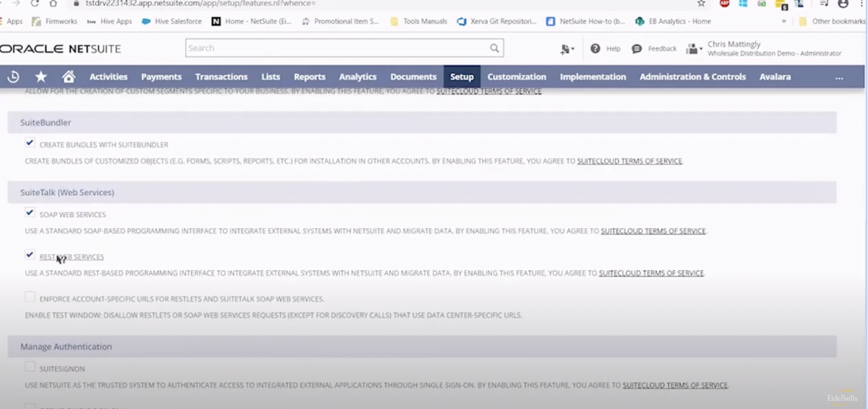Click the SuiteBundler section header
The width and height of the screenshot is (868, 409).
click(422, 122)
